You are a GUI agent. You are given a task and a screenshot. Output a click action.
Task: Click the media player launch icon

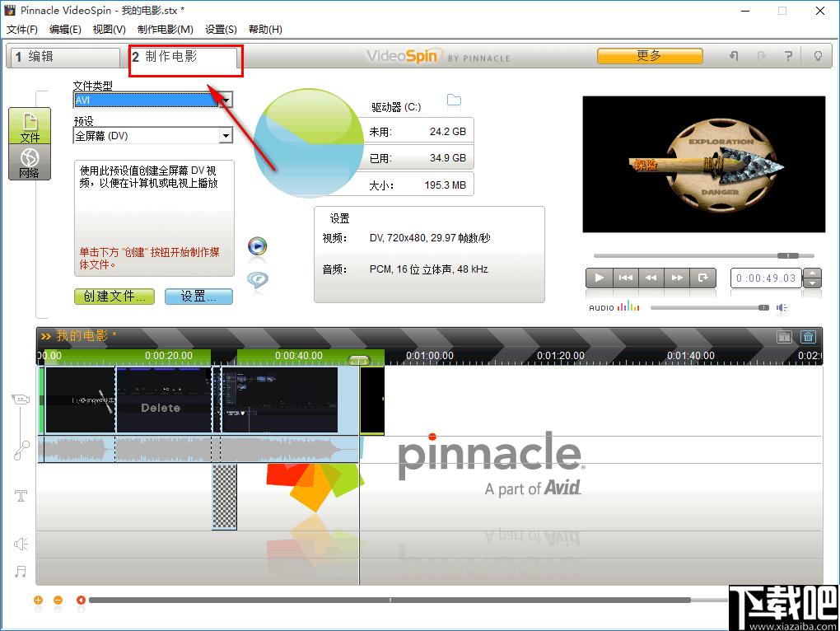258,246
